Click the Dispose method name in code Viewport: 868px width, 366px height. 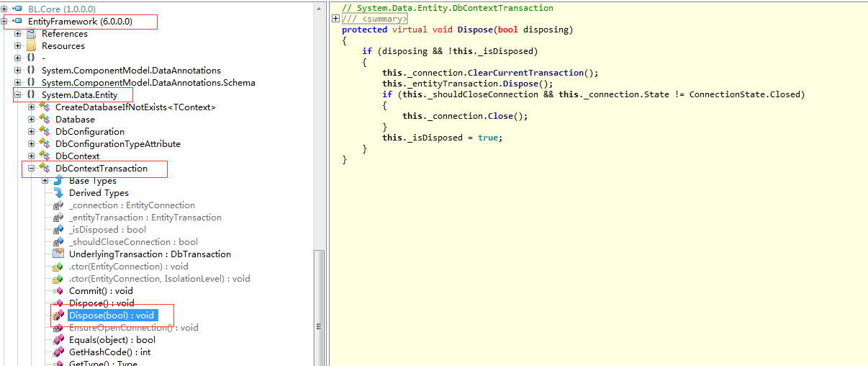coord(474,30)
